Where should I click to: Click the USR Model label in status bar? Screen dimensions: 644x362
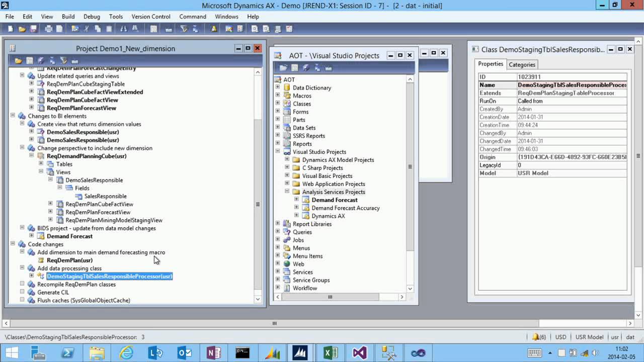pos(589,337)
